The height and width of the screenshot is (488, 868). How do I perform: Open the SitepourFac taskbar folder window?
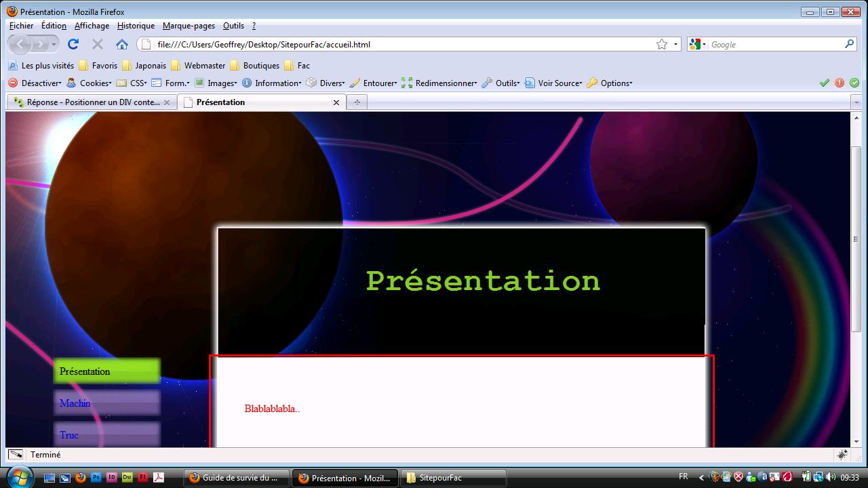pyautogui.click(x=454, y=478)
